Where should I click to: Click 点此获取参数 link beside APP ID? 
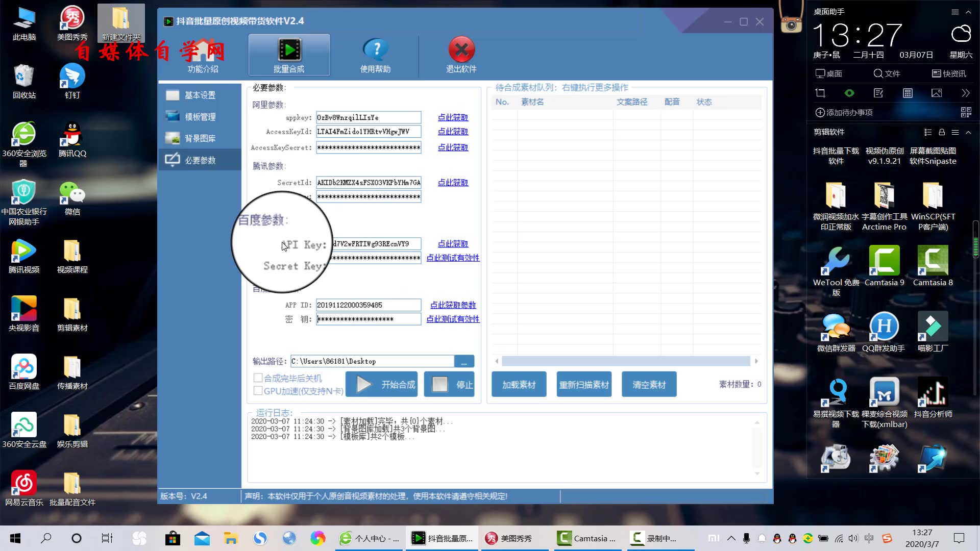click(x=453, y=305)
